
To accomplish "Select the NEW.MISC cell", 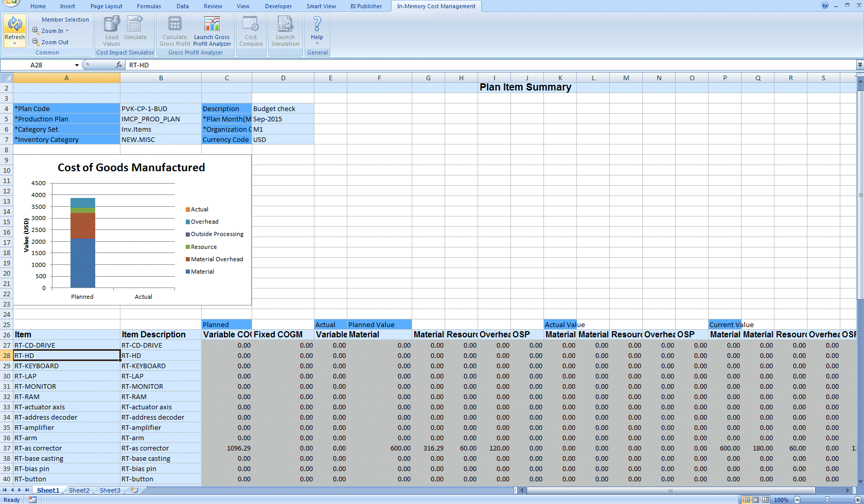I will click(161, 139).
